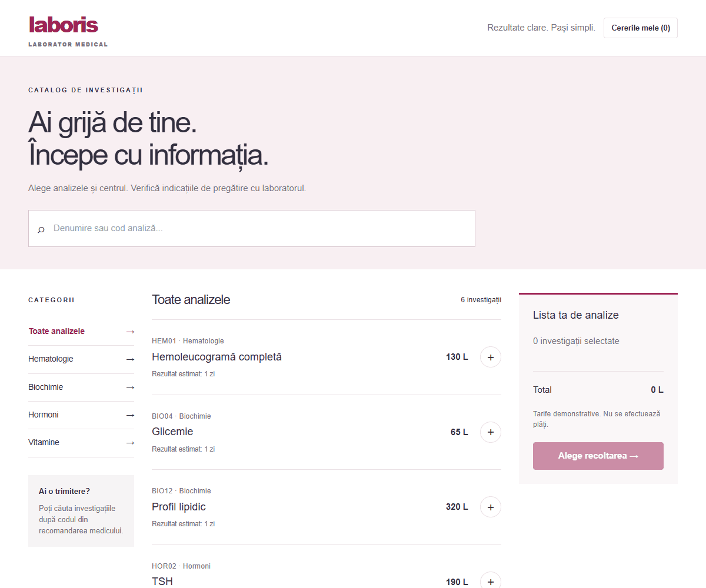The image size is (706, 588).
Task: Filter by Hematologie category
Action: point(81,359)
